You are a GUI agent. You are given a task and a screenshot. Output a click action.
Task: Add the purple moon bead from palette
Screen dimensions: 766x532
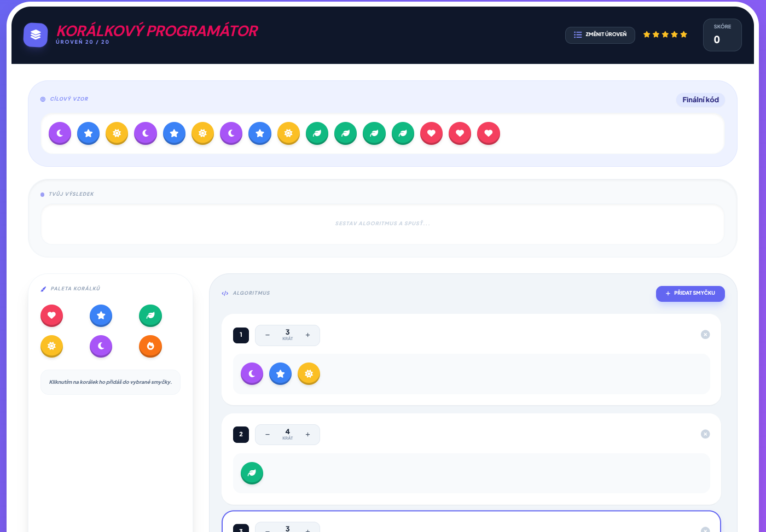(101, 346)
